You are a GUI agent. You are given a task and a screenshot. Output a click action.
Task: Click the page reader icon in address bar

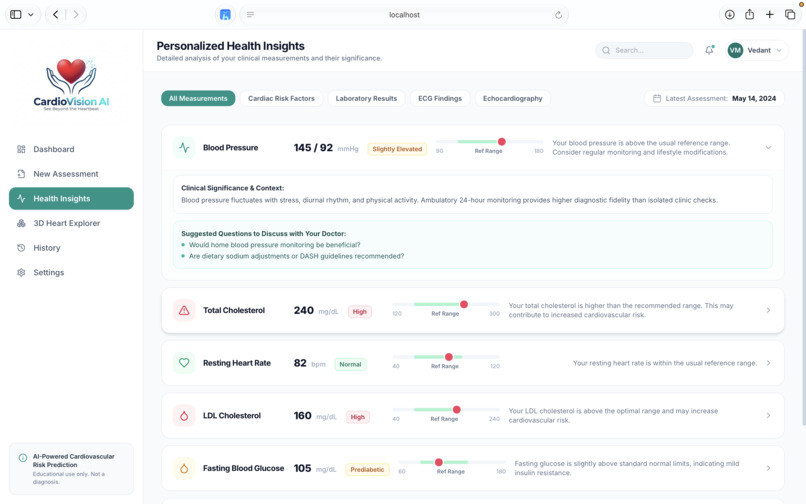tap(250, 14)
